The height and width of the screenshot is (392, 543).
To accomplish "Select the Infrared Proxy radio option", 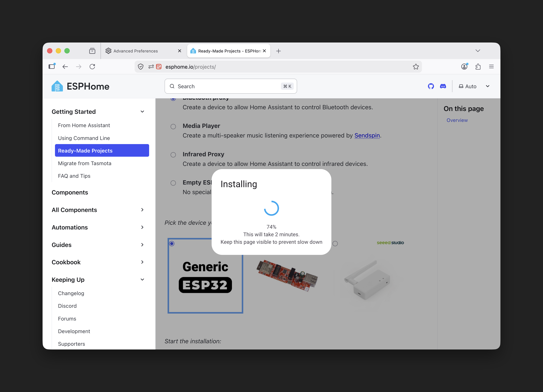I will tap(173, 155).
